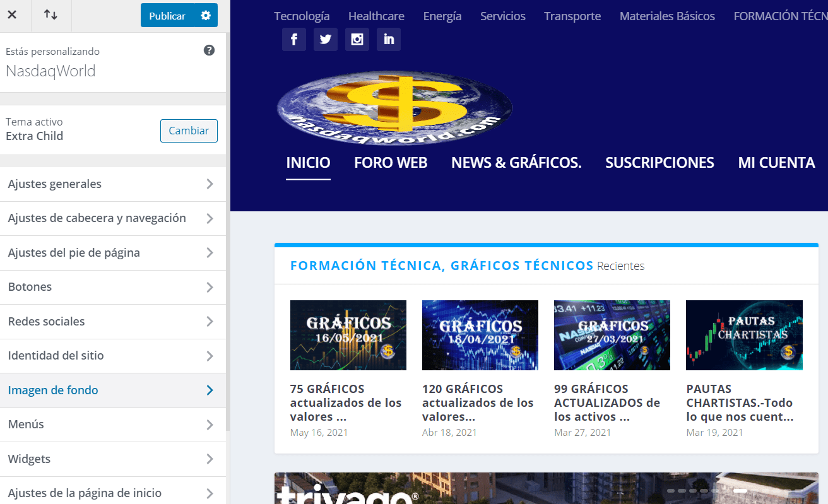Go to MI CUENTA navigation item

tap(776, 163)
